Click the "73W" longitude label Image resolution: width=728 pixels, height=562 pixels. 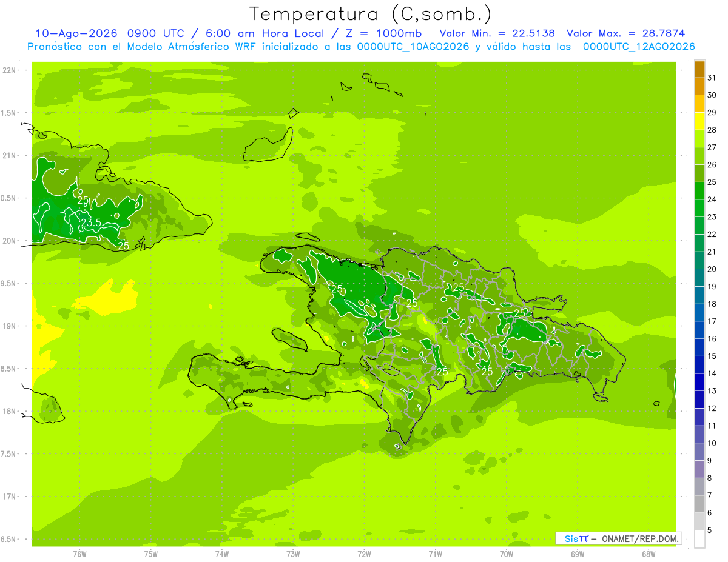point(293,554)
